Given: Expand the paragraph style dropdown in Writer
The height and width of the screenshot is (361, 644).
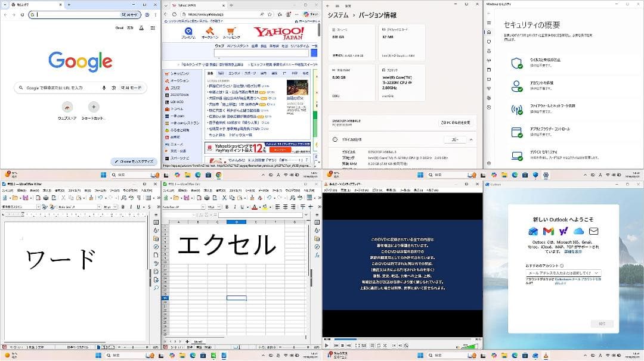Looking at the screenshot, I should click(39, 207).
